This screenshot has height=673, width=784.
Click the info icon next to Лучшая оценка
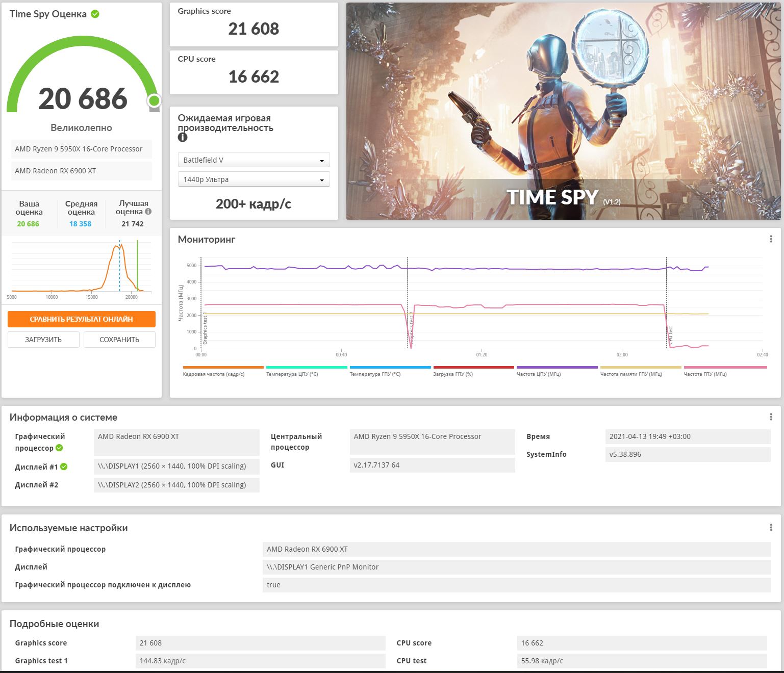(148, 211)
